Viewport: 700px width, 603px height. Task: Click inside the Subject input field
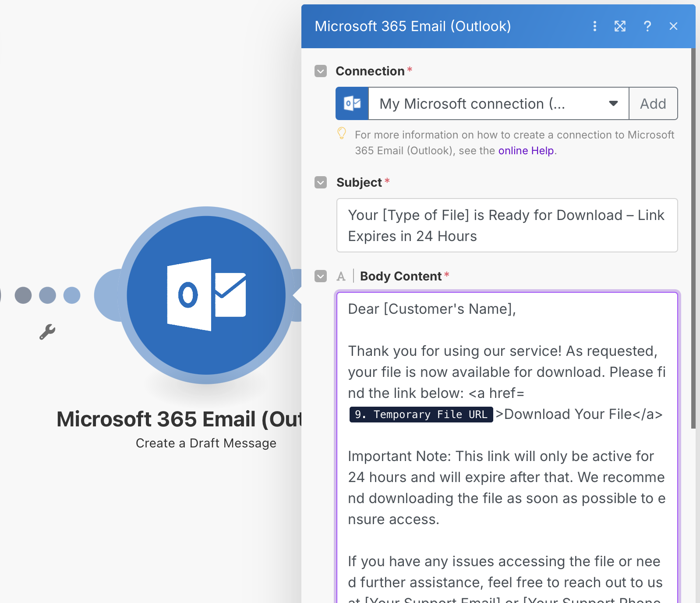507,225
